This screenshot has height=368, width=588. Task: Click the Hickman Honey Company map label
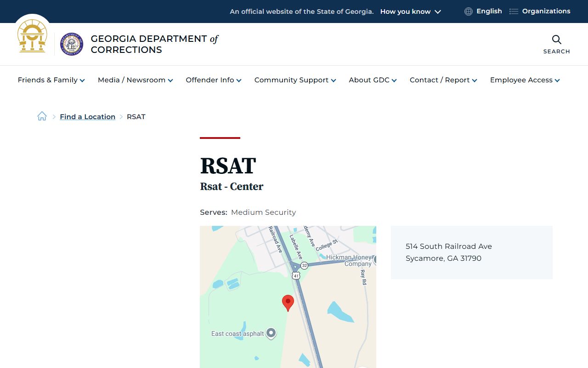coord(349,261)
